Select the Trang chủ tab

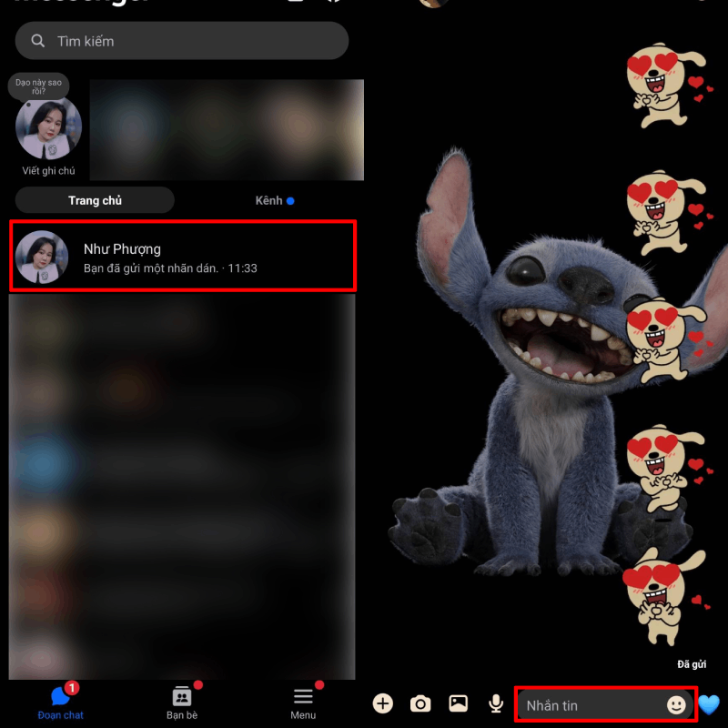point(94,200)
